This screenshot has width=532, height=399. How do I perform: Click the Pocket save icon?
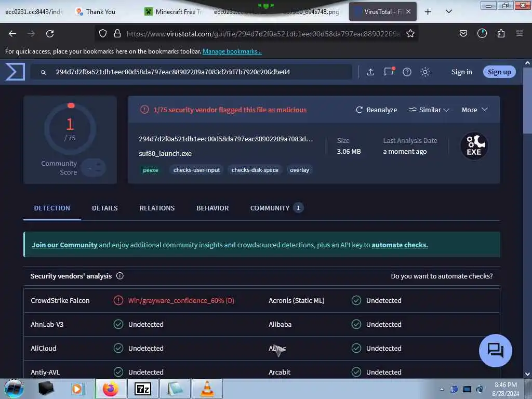tap(463, 33)
